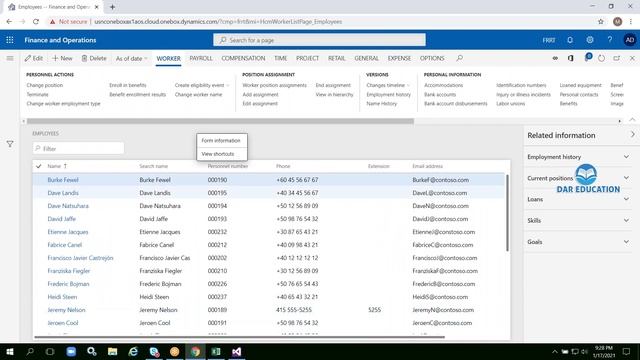Open page in new window icon
Screen dimensions: 640x360
pyautogui.click(x=617, y=58)
